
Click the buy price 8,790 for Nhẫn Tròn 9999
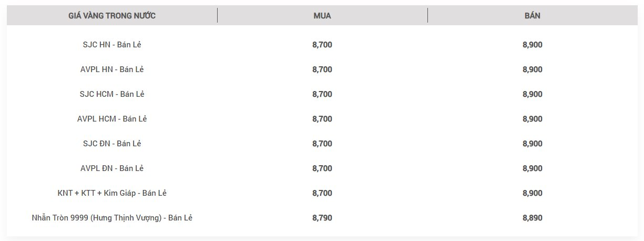coord(322,218)
